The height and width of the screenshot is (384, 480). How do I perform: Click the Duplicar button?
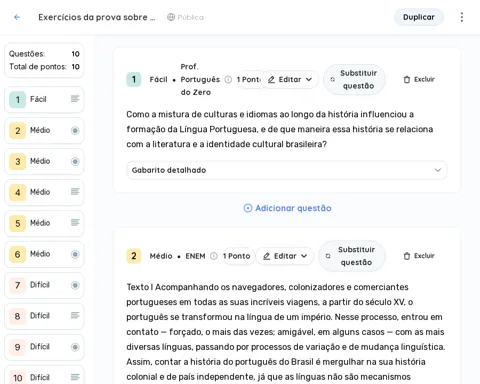(419, 17)
